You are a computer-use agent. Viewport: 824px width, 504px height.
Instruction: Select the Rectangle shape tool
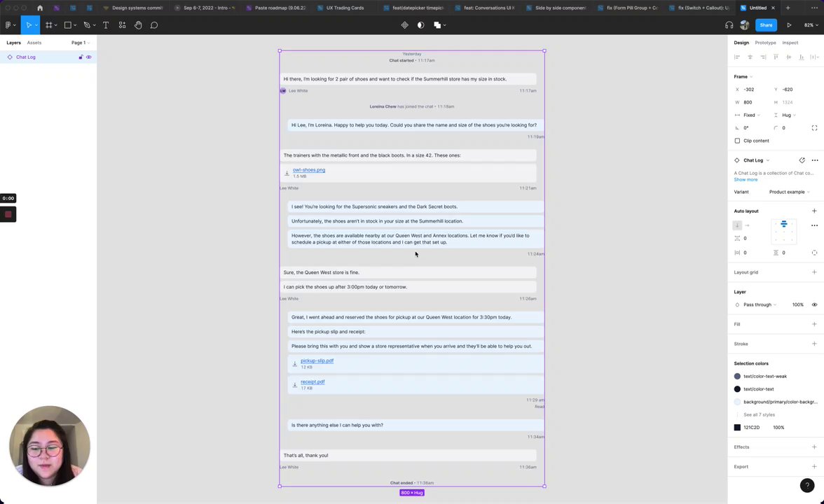click(x=68, y=24)
